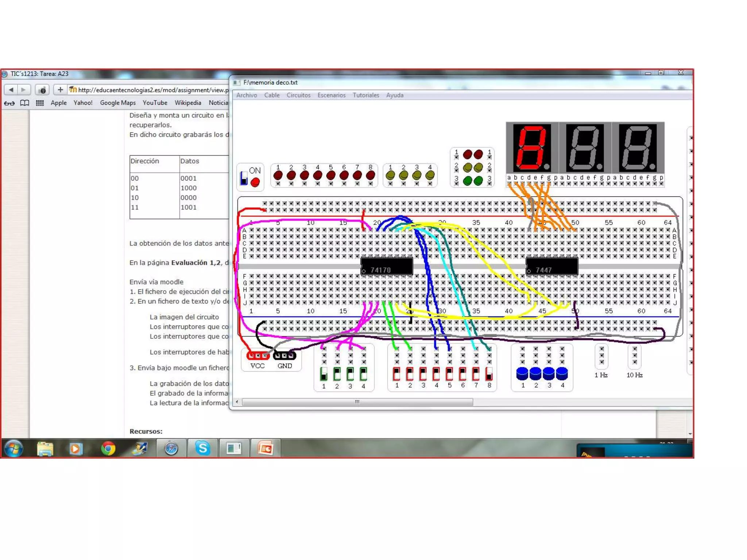Click the 7447 decoder chip
The height and width of the screenshot is (560, 747).
(551, 266)
